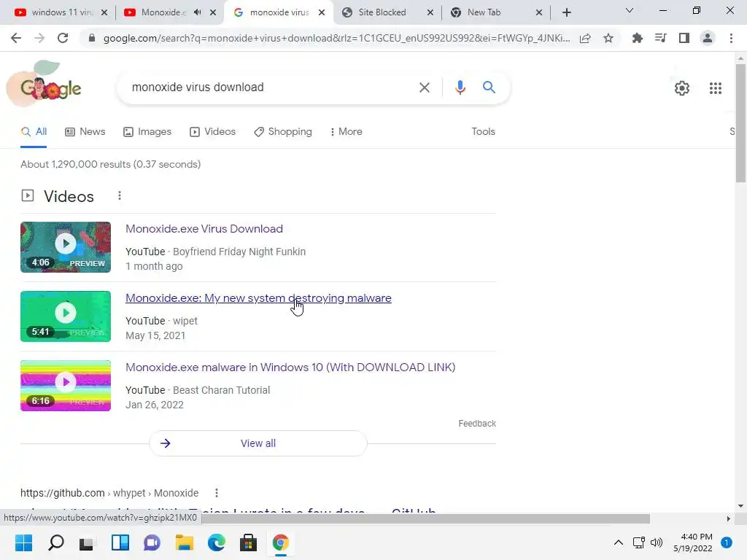The height and width of the screenshot is (560, 747).
Task: Open My new system destroying malware link
Action: pos(258,298)
